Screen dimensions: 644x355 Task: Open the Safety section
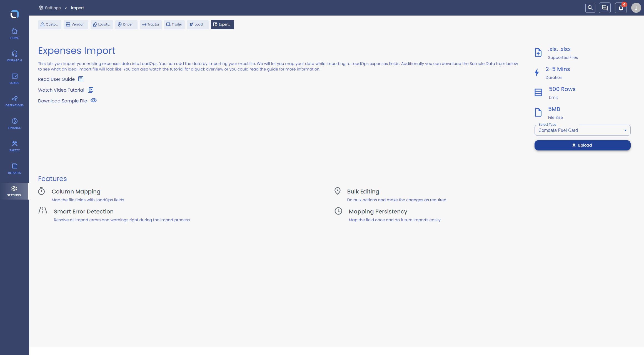[14, 146]
